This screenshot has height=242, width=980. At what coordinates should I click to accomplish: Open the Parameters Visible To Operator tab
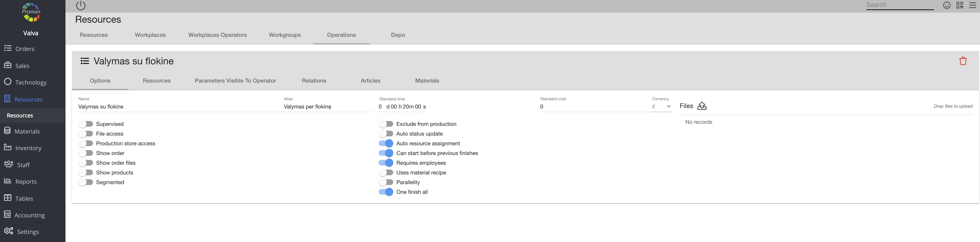pyautogui.click(x=235, y=81)
